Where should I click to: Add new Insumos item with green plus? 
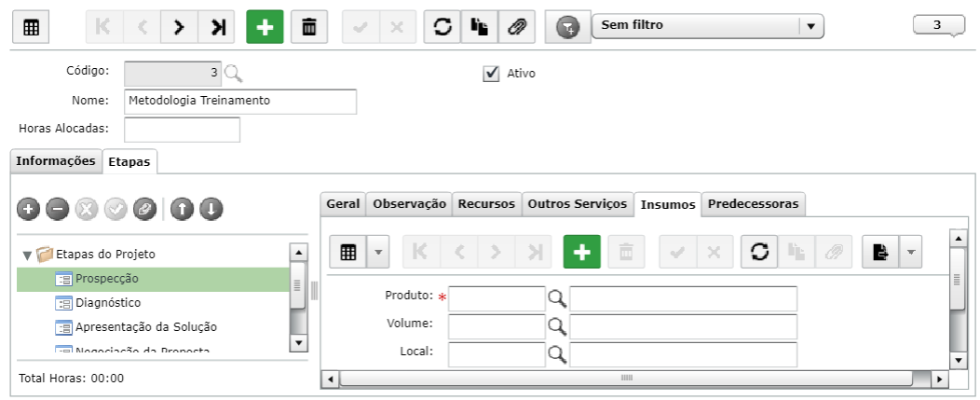click(582, 253)
